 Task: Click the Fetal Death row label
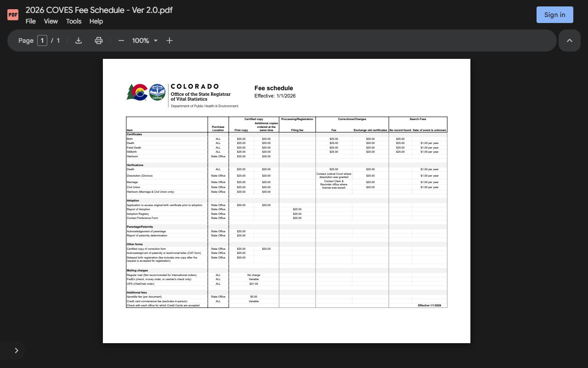click(134, 148)
